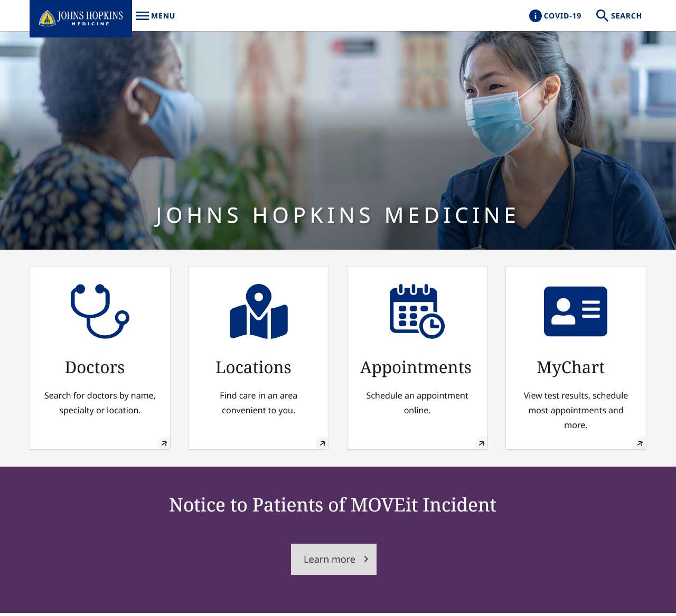Screen dimensions: 676x616
Task: Open the Appointments heading link
Action: point(416,368)
